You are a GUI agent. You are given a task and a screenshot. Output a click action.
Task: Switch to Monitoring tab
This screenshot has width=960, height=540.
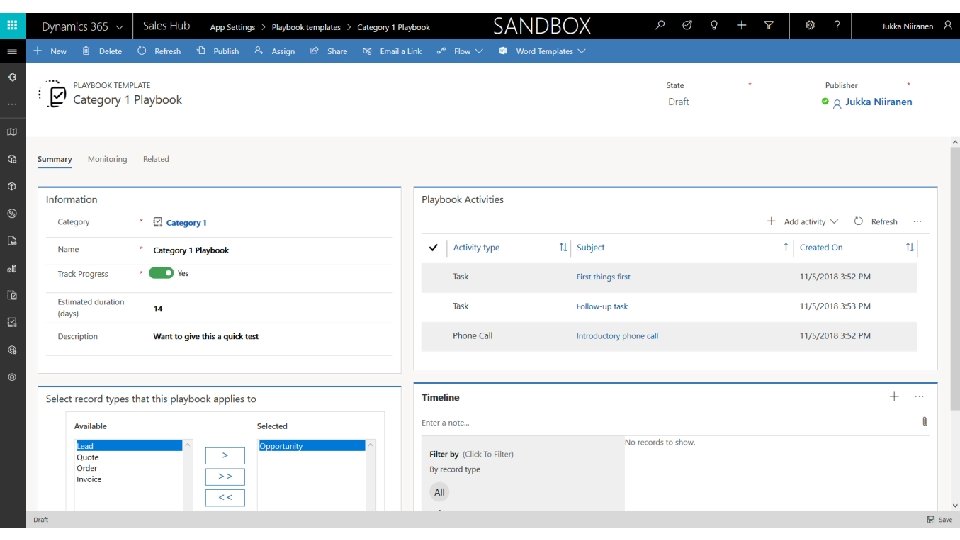pyautogui.click(x=107, y=159)
